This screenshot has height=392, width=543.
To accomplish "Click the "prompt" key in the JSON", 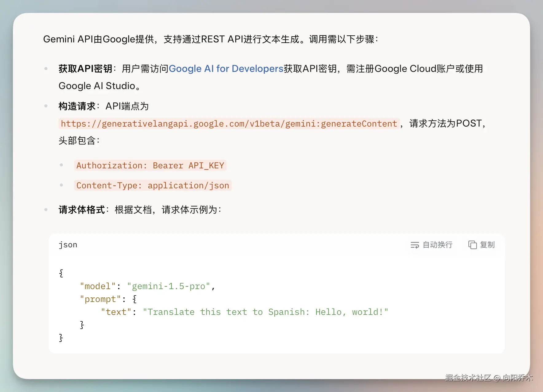I will 100,299.
